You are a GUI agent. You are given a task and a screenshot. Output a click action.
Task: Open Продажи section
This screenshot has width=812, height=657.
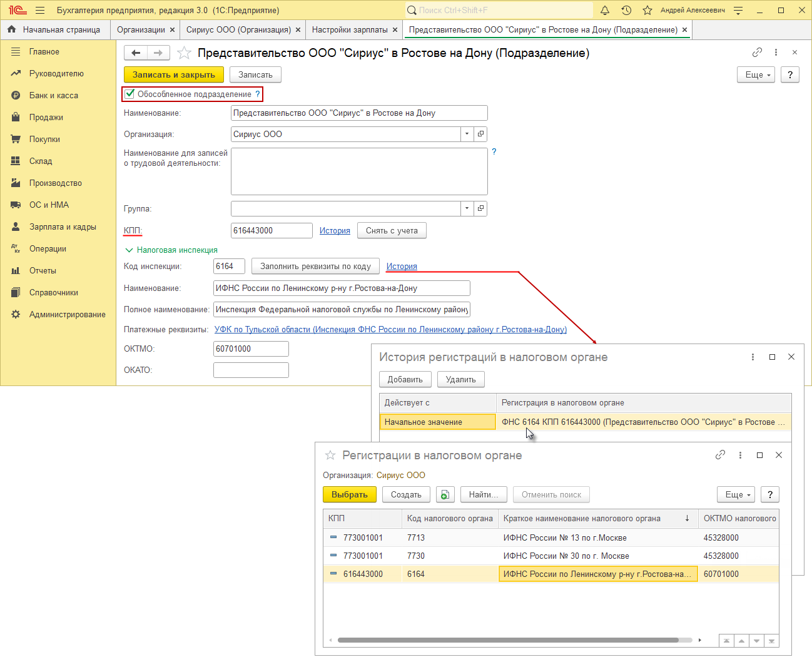tap(46, 118)
